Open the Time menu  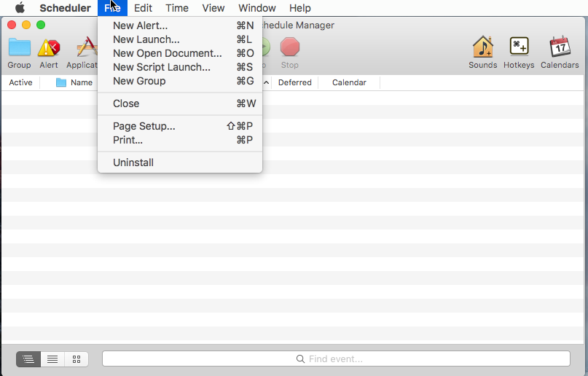177,8
